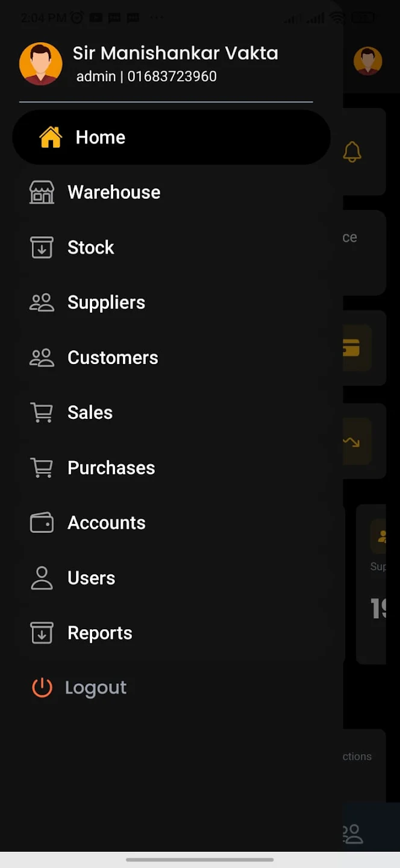Click the notification bell icon
The image size is (400, 868).
pyautogui.click(x=352, y=151)
